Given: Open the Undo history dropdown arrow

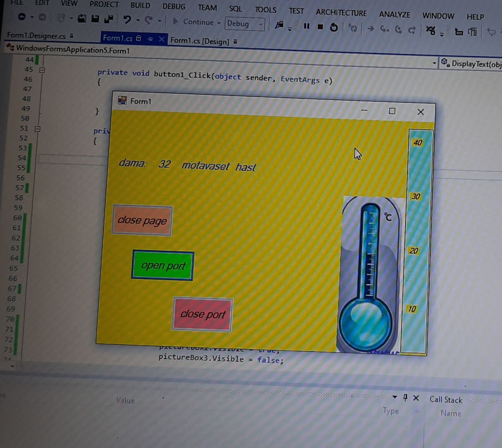Looking at the screenshot, I should 138,20.
